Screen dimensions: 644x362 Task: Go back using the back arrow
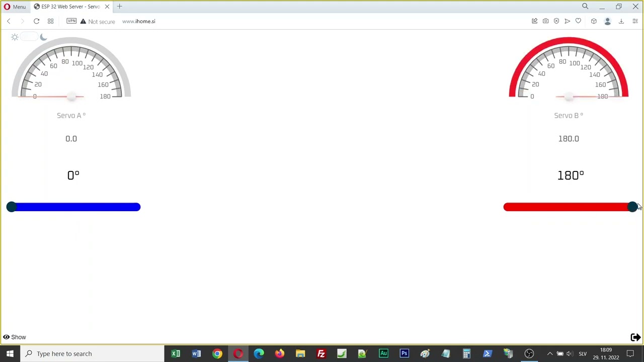pos(9,21)
